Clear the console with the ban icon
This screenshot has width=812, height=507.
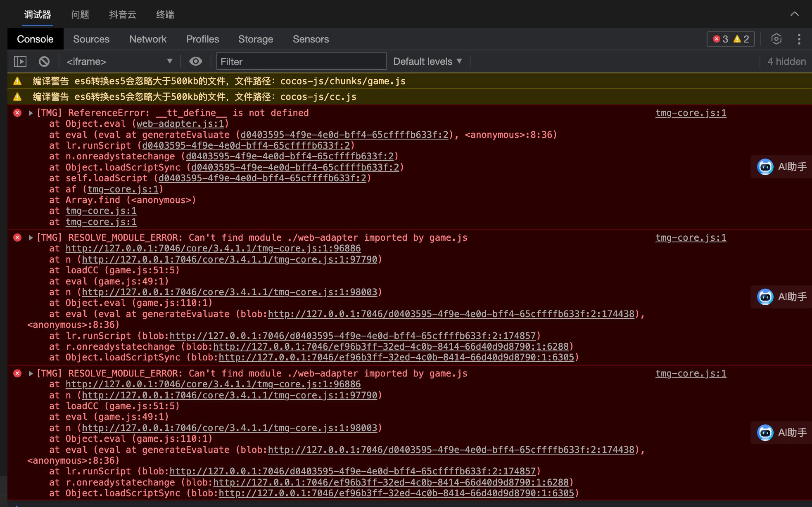pos(44,62)
